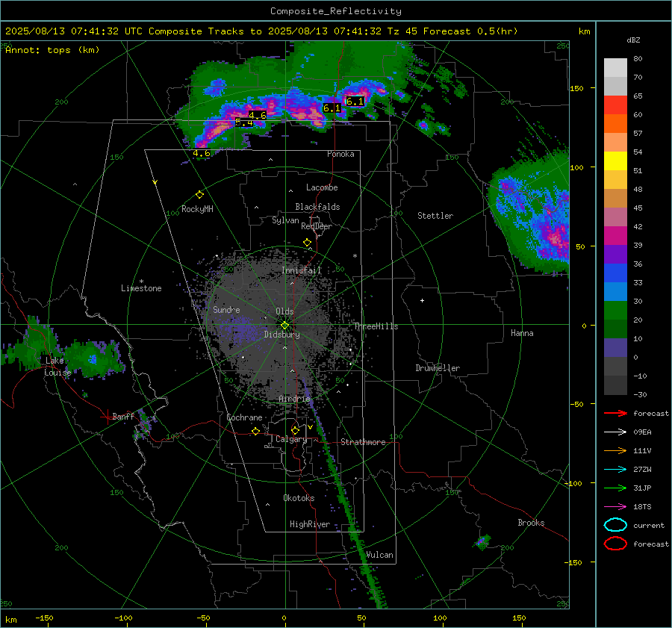Click the yellow 54-51 dBZ color swatch
Viewport: 672px width, 628px height.
click(615, 161)
